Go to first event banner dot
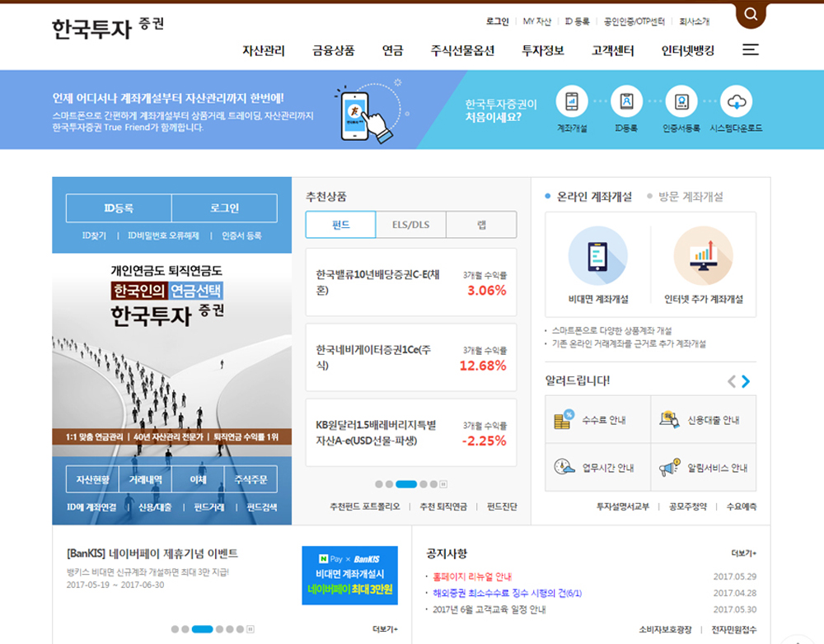The width and height of the screenshot is (824, 644). 175,629
